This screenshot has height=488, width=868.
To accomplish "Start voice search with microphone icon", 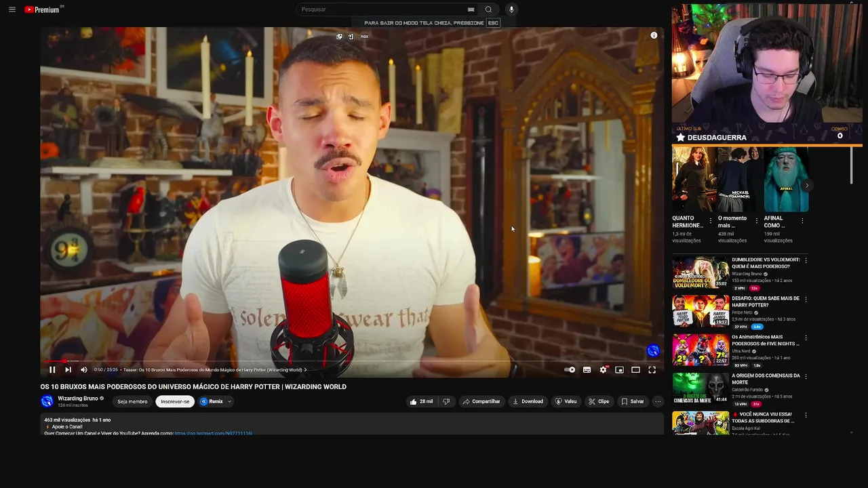I will tap(511, 9).
